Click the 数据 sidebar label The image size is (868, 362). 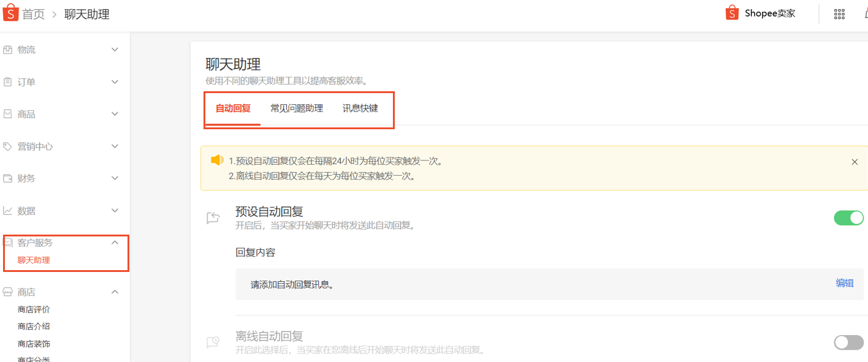[26, 211]
